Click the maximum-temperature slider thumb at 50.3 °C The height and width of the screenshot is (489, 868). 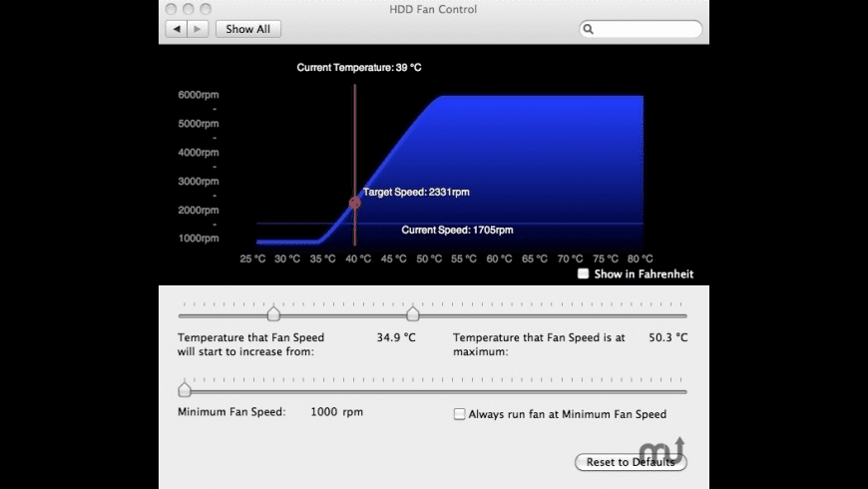(x=412, y=314)
